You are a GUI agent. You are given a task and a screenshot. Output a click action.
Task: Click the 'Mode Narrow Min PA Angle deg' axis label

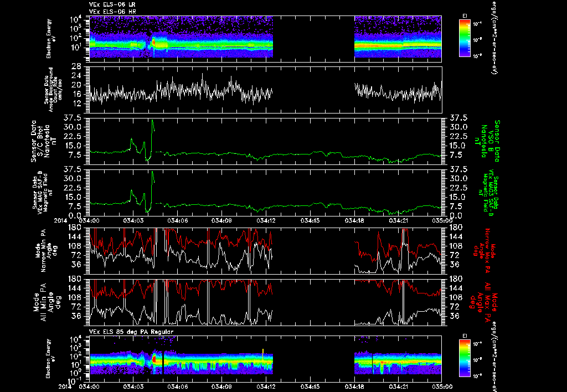tap(48, 250)
